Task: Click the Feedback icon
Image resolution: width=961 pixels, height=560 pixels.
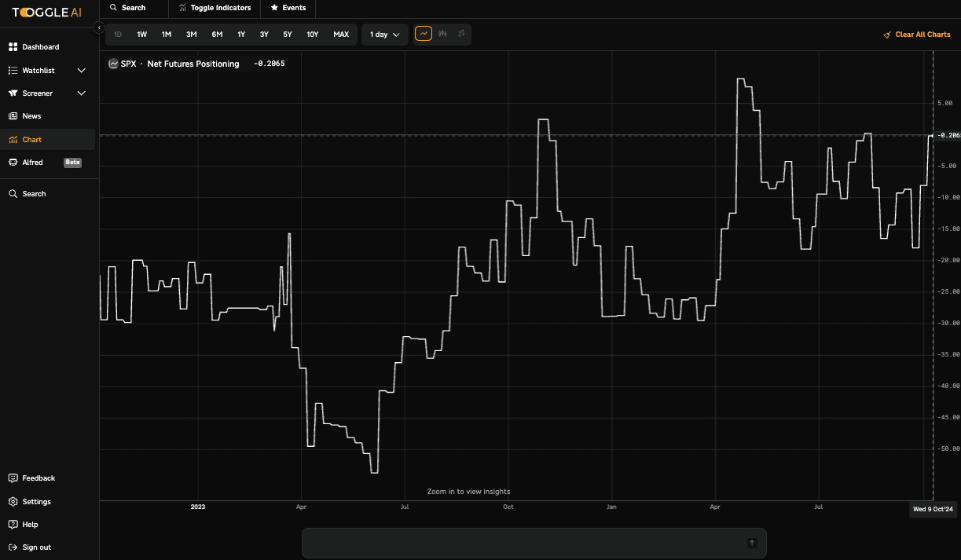Action: pyautogui.click(x=13, y=478)
